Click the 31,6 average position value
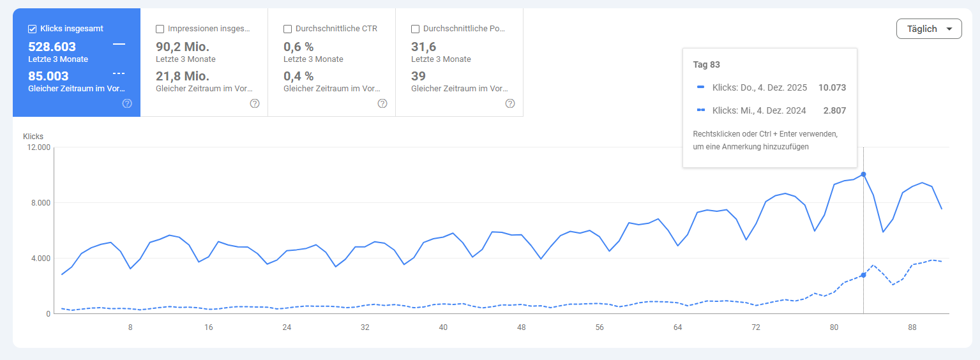The width and height of the screenshot is (980, 360). (423, 47)
